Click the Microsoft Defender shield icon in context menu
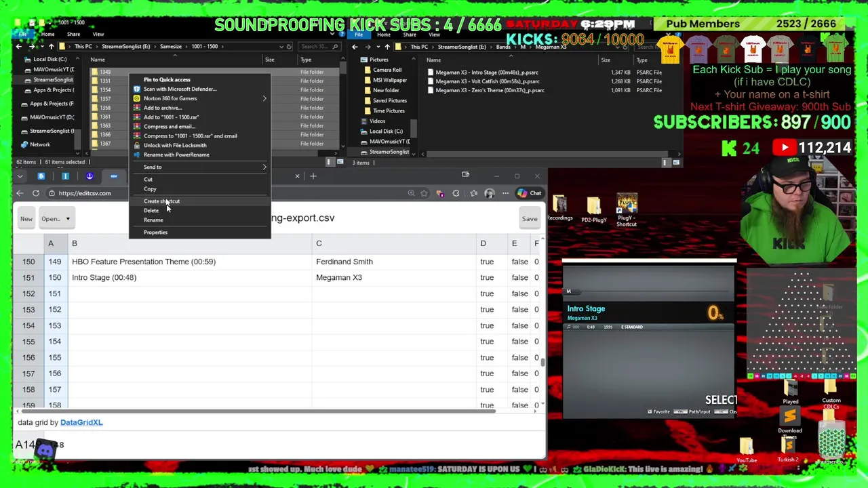 coord(136,89)
